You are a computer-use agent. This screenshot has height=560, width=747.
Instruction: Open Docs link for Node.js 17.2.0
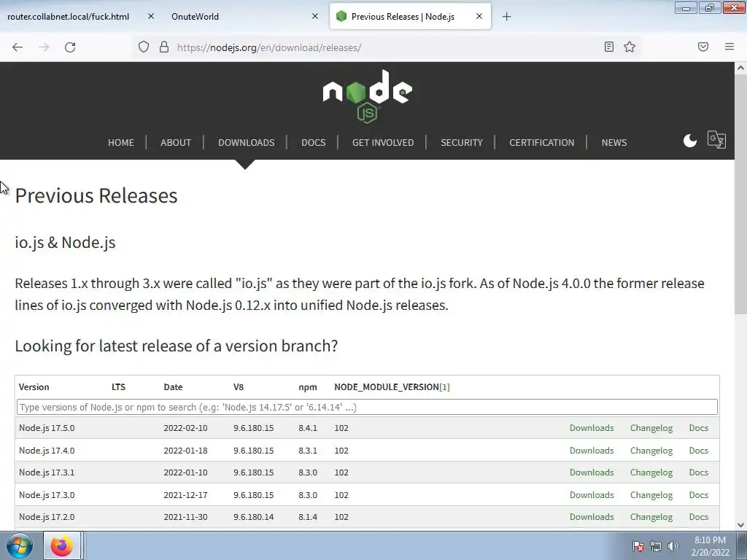698,517
